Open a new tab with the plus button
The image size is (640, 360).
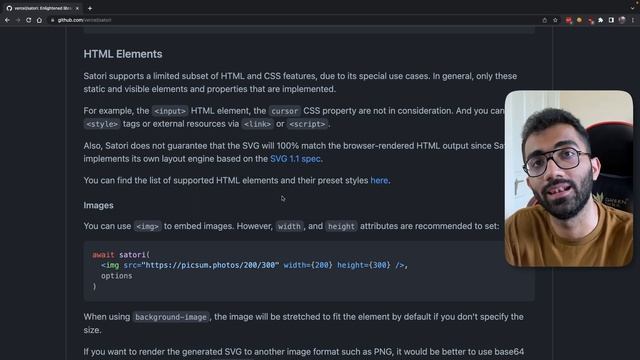point(90,8)
